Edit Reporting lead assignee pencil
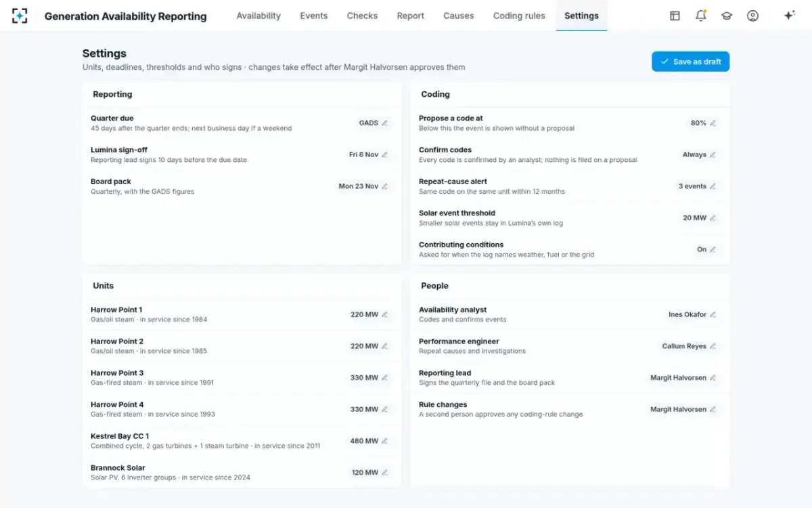Viewport: 812px width, 508px height. pos(713,378)
